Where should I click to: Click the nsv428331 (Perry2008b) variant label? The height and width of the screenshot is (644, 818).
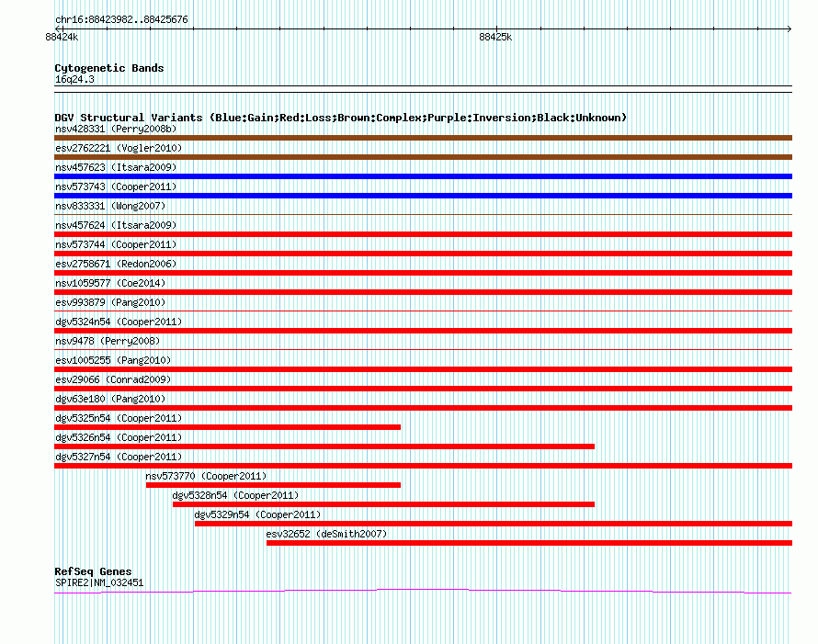[x=116, y=129]
